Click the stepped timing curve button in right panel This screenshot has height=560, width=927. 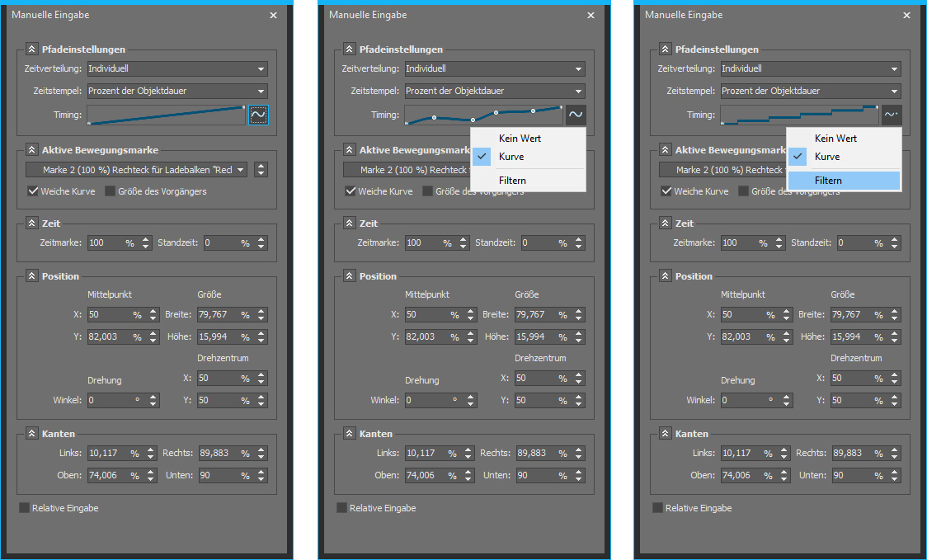pos(891,115)
